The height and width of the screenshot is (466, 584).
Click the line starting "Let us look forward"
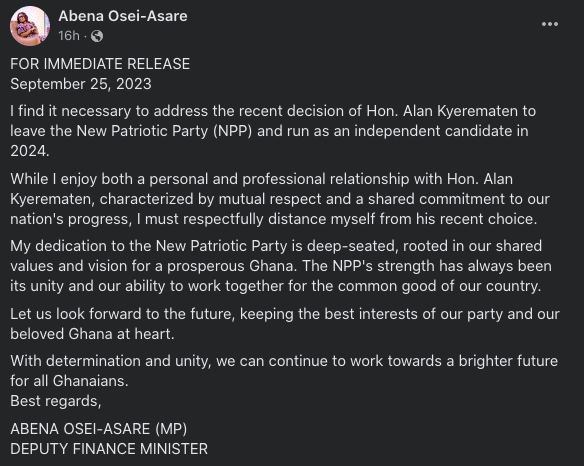point(285,314)
